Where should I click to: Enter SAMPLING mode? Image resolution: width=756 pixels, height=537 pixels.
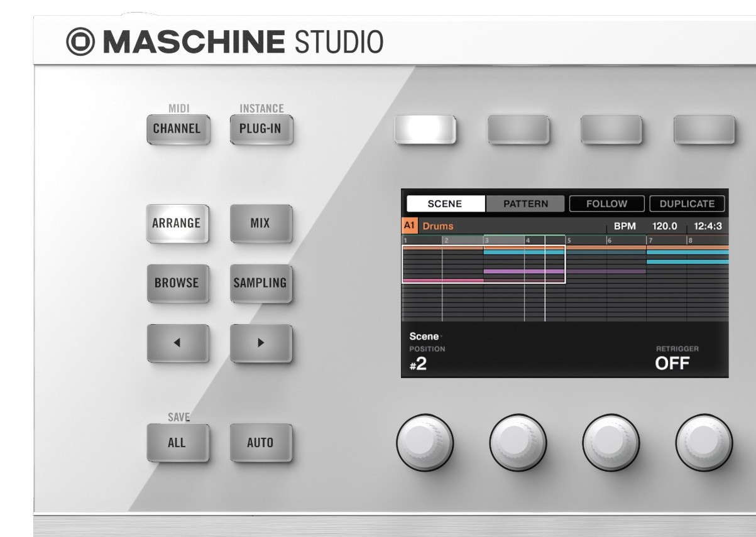tap(261, 283)
